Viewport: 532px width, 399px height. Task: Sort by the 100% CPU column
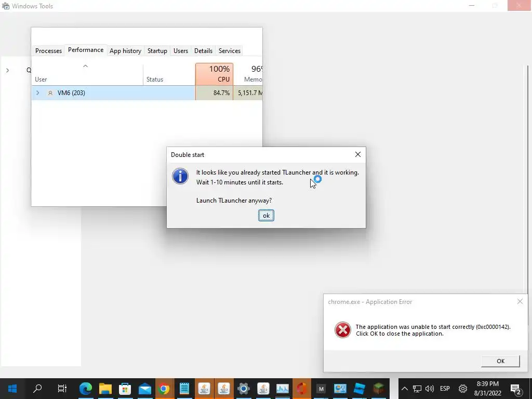pos(214,74)
